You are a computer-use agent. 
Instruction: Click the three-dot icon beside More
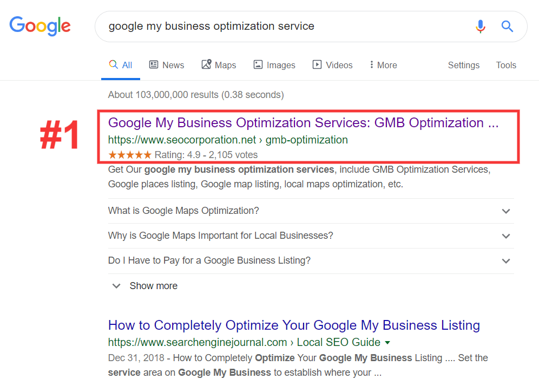[x=371, y=64]
